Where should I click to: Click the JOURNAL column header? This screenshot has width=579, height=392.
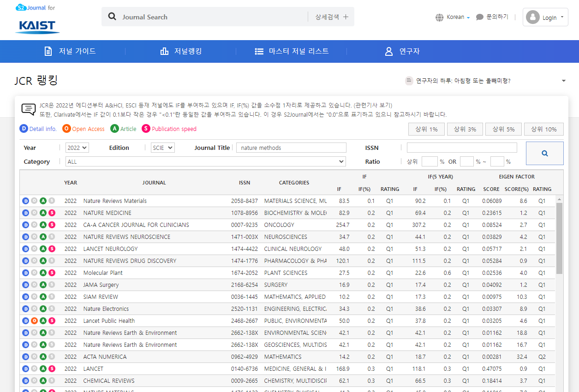[154, 183]
